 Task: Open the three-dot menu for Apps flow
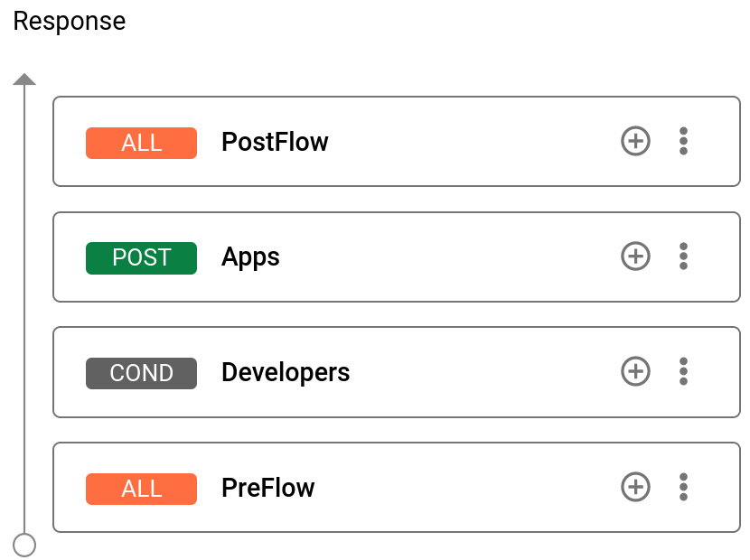coord(684,257)
